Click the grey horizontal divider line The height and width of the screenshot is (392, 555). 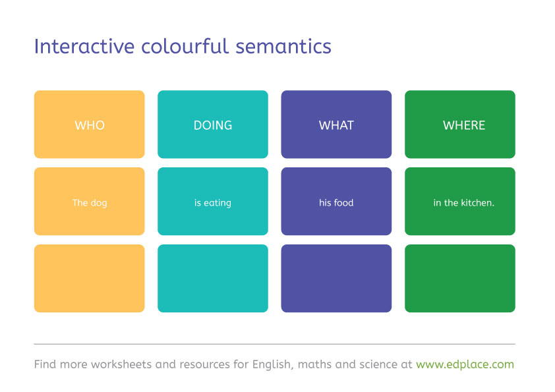coord(274,344)
